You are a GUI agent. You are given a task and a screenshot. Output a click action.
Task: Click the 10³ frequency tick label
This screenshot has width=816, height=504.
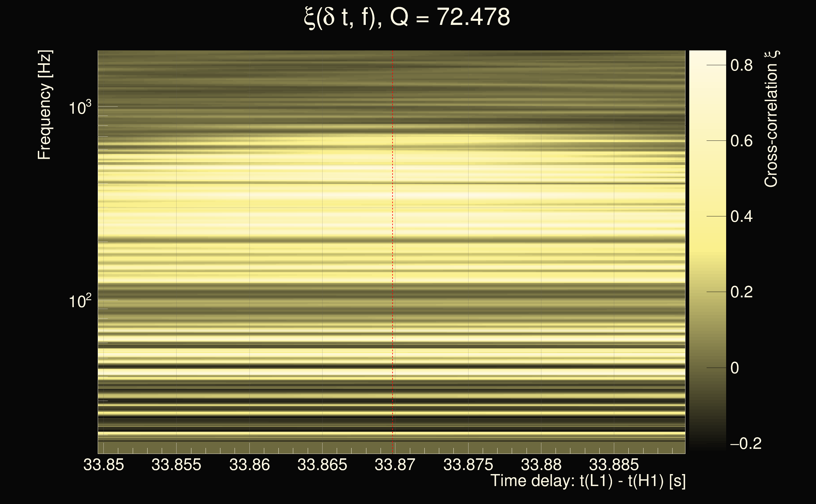pos(80,107)
